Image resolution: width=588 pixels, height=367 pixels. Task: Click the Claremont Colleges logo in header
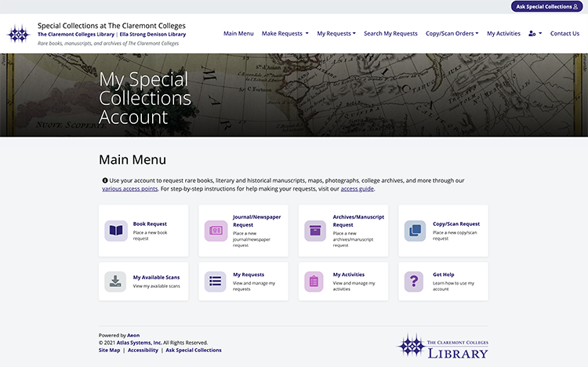[x=18, y=34]
